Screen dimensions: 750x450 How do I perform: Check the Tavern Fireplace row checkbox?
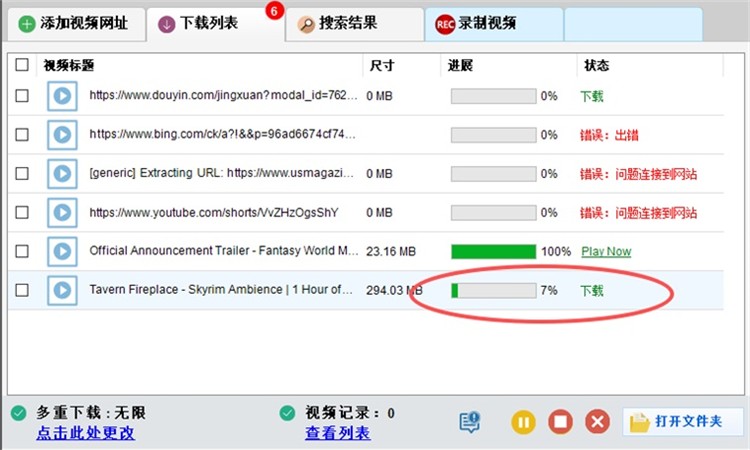(x=22, y=290)
